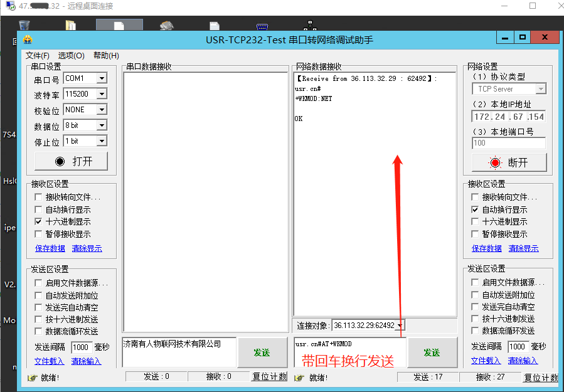This screenshot has height=392, width=564.
Task: Toggle network 接收转向文件 checkbox
Action: click(x=475, y=197)
